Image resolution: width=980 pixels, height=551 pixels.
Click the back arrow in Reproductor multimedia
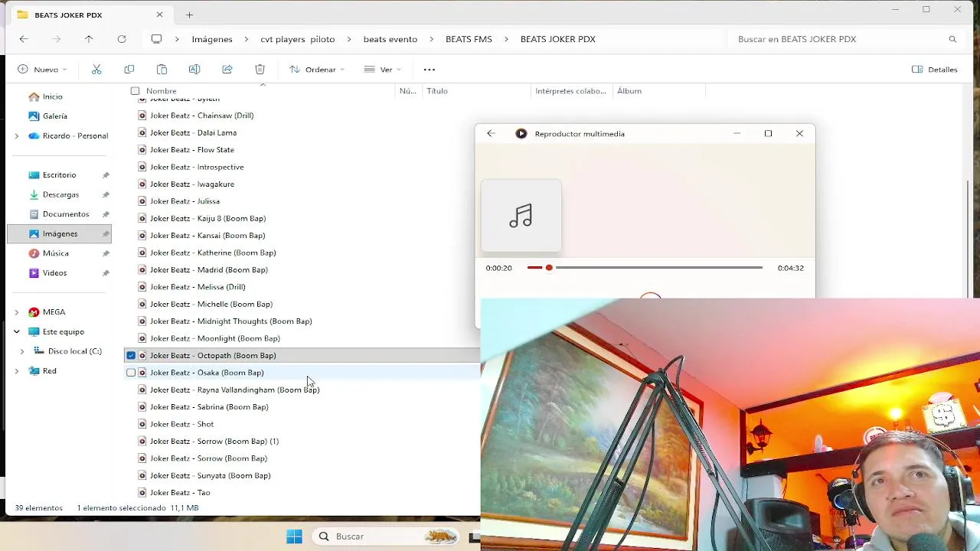[491, 133]
